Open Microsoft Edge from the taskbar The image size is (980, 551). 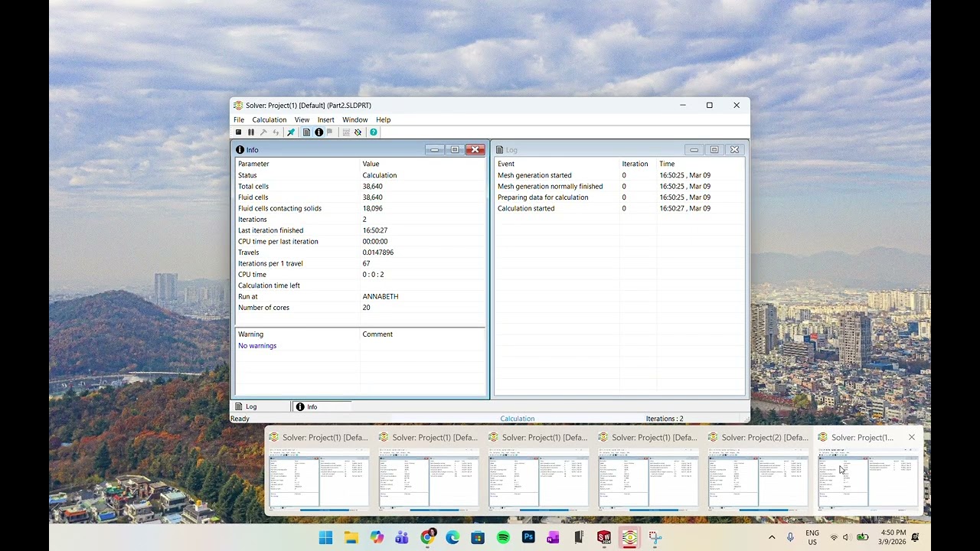(x=452, y=537)
